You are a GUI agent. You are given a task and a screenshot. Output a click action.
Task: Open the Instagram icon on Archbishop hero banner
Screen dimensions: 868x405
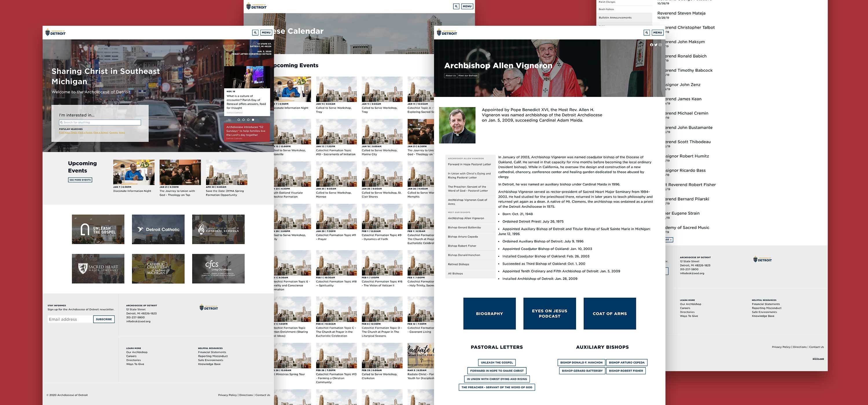coord(660,45)
